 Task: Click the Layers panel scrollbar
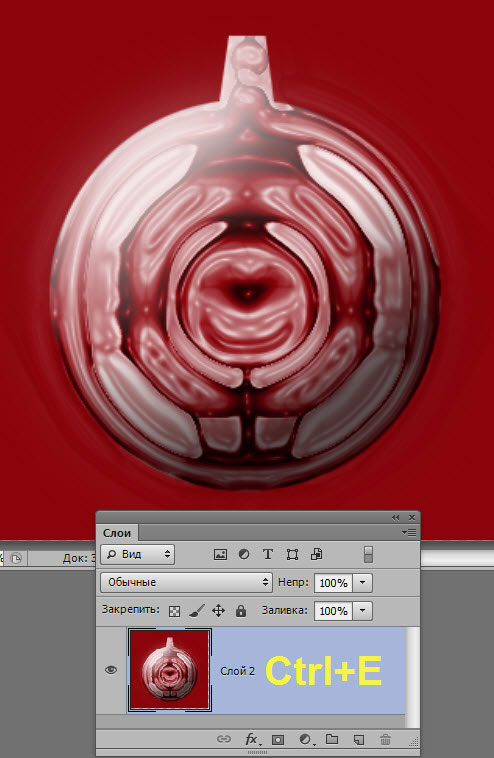tap(412, 677)
